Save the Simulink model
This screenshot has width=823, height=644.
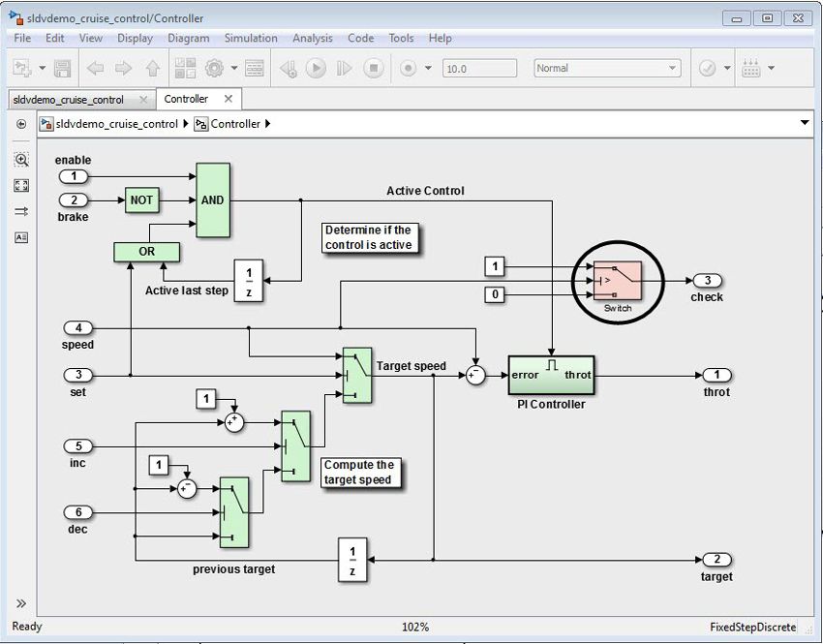click(61, 68)
